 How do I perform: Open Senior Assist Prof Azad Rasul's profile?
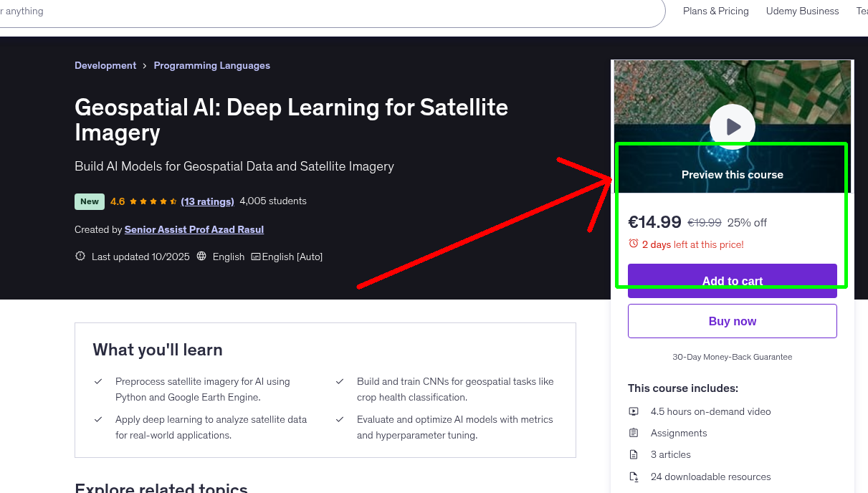click(194, 229)
